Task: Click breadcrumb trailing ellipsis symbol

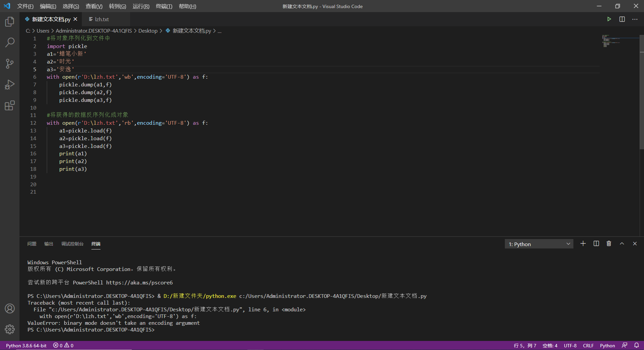Action: [219, 31]
